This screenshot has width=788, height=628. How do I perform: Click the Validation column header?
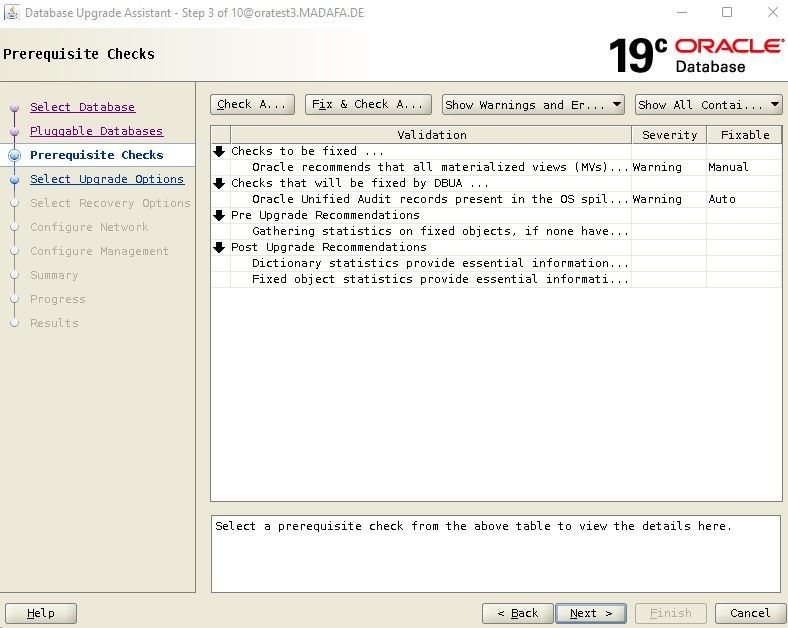(431, 135)
